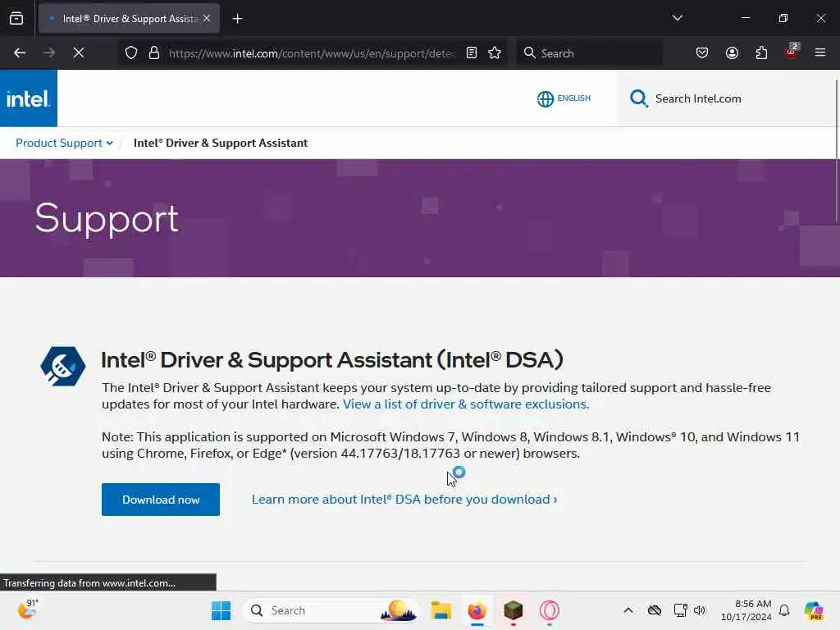Select the ENGLISH language globe selector
This screenshot has width=840, height=630.
pos(564,98)
